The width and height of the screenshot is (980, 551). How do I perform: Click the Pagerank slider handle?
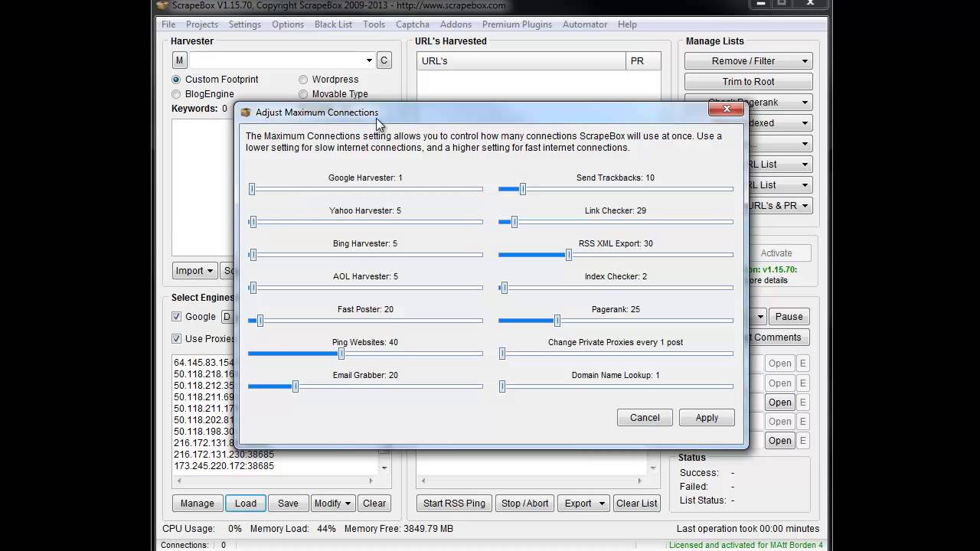557,321
